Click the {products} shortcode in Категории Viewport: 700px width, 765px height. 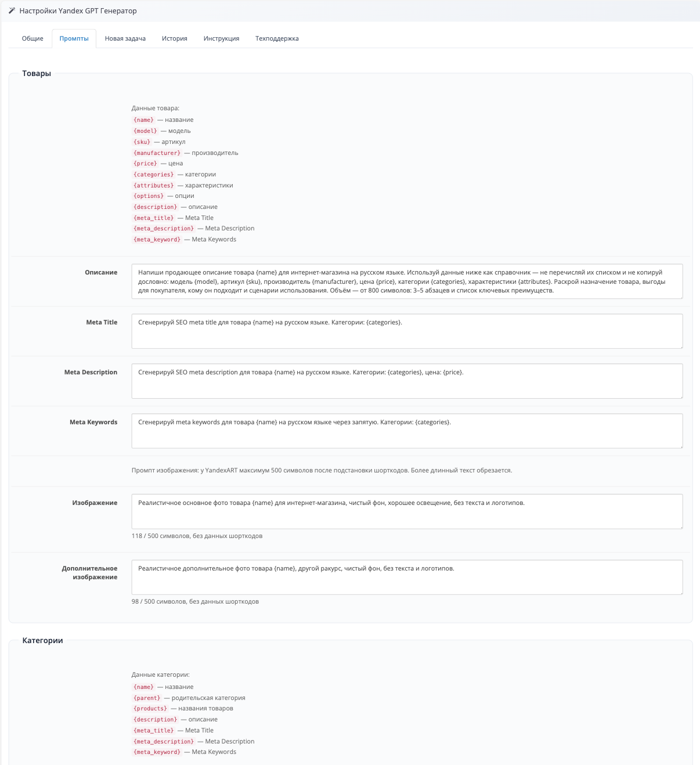(150, 709)
